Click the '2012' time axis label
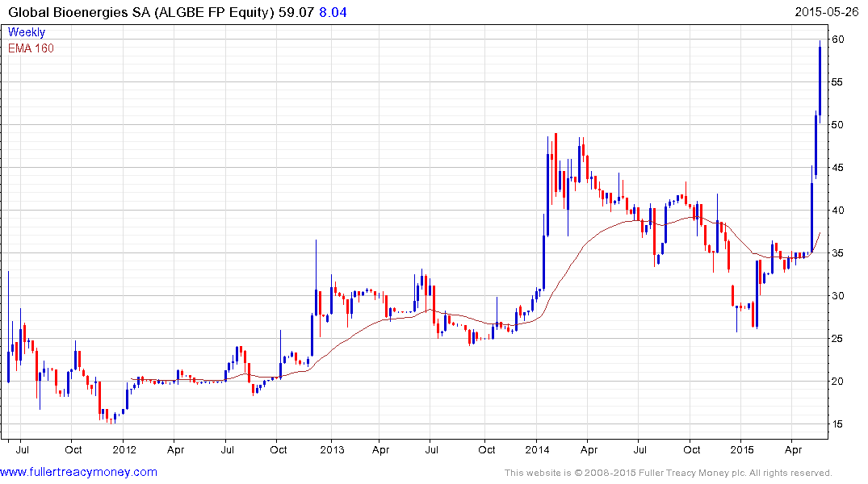The image size is (868, 484). pyautogui.click(x=124, y=449)
